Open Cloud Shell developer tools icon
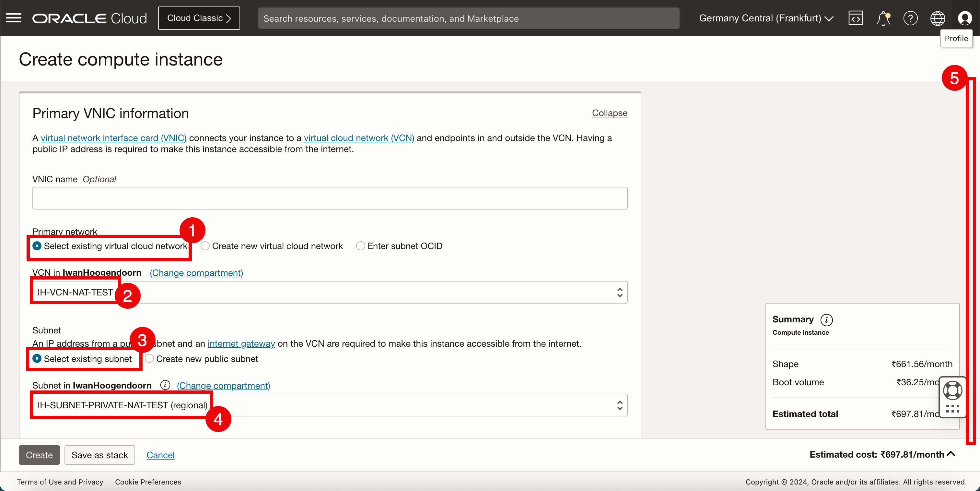 pos(856,18)
